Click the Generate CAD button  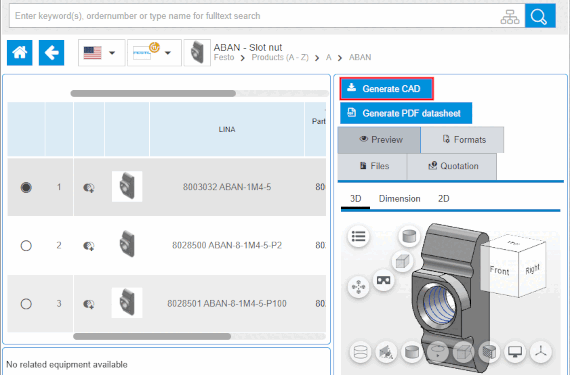tap(387, 89)
